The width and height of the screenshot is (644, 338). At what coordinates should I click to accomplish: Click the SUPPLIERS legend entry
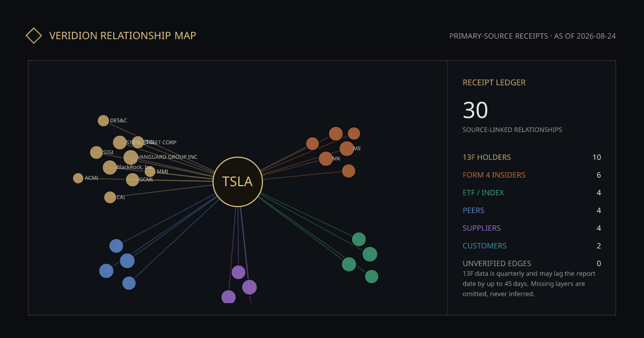click(482, 228)
